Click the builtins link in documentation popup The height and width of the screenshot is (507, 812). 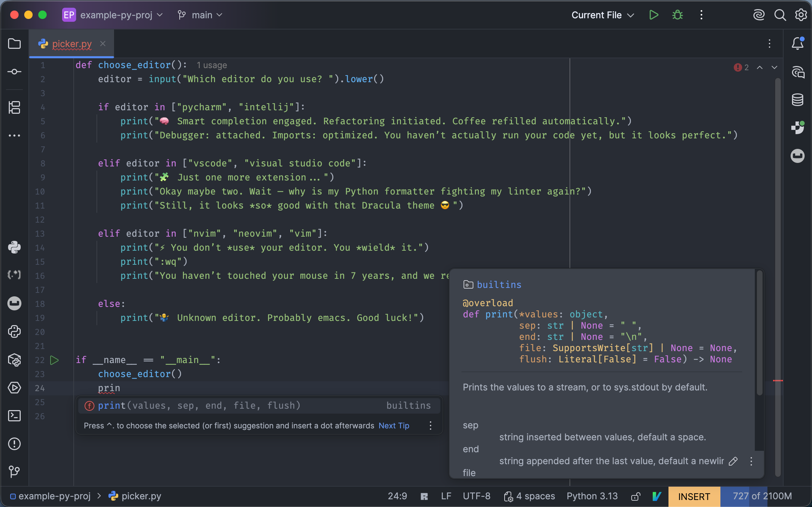coord(499,285)
